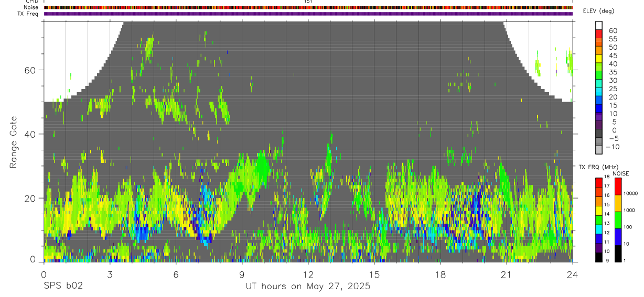Click the 18 tick on the UT hours axis
644x297 pixels.
(440, 274)
